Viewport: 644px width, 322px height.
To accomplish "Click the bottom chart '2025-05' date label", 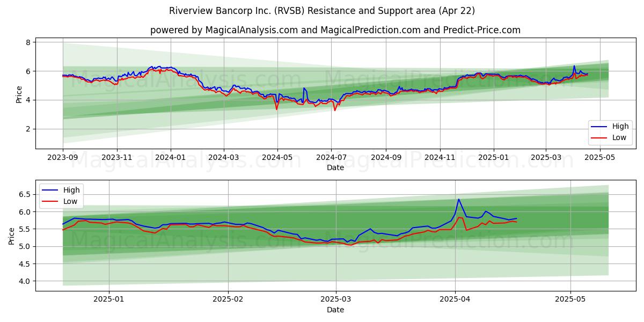I will (570, 300).
